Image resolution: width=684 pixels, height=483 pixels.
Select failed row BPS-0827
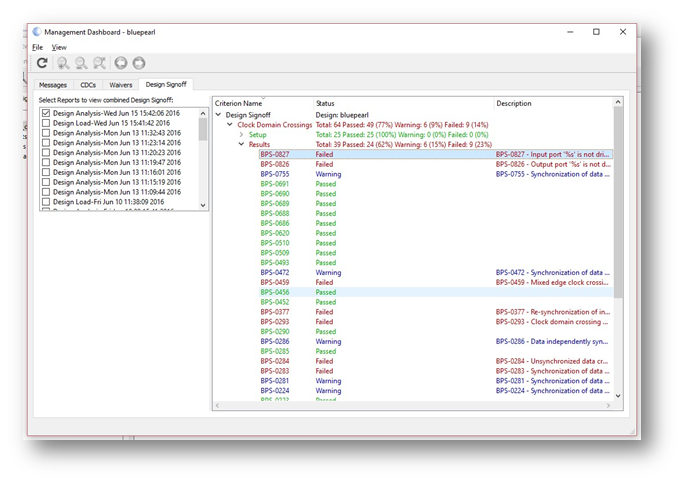(435, 154)
